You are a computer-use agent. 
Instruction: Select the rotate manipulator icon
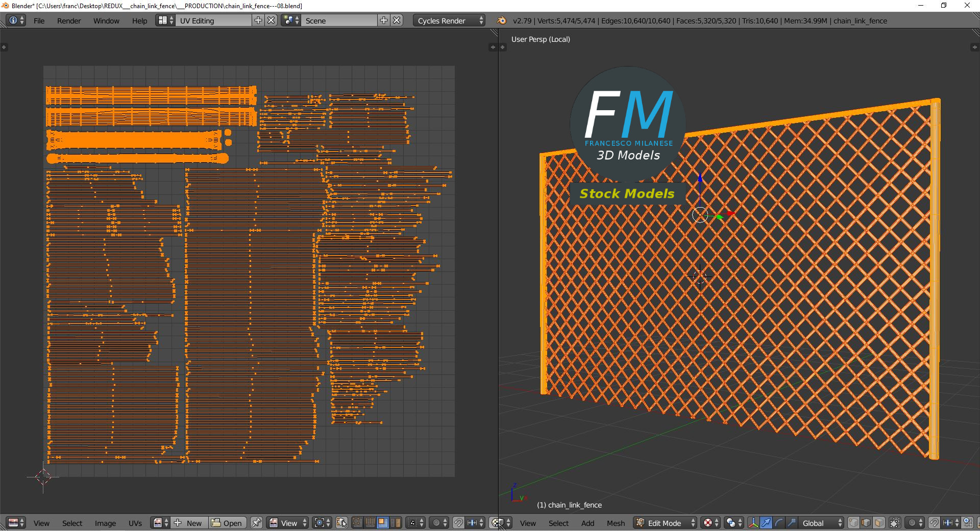pos(779,523)
